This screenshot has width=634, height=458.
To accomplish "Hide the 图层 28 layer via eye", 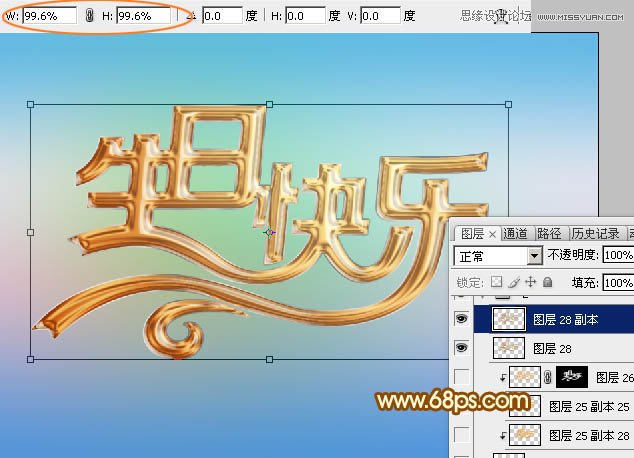I will click(461, 348).
